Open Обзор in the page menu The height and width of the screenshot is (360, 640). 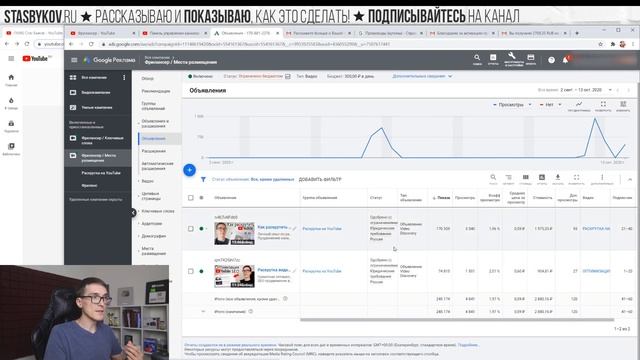pyautogui.click(x=148, y=78)
